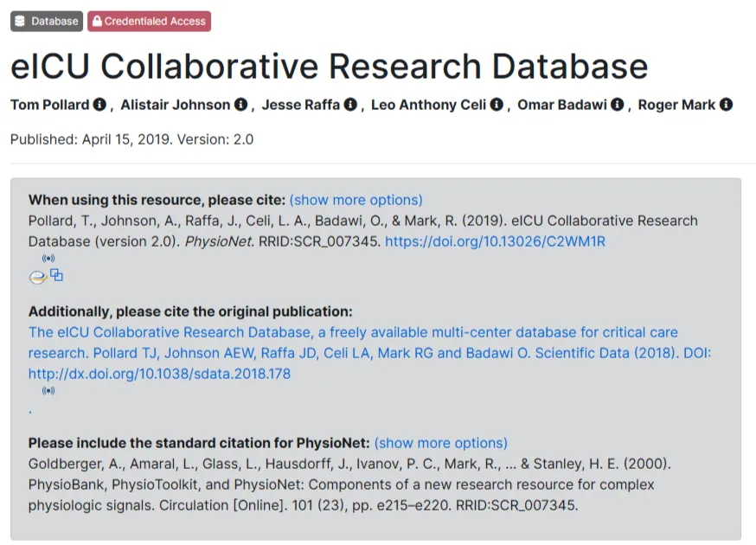
Task: Click the small dot link below the publication
Action: pyautogui.click(x=30, y=412)
